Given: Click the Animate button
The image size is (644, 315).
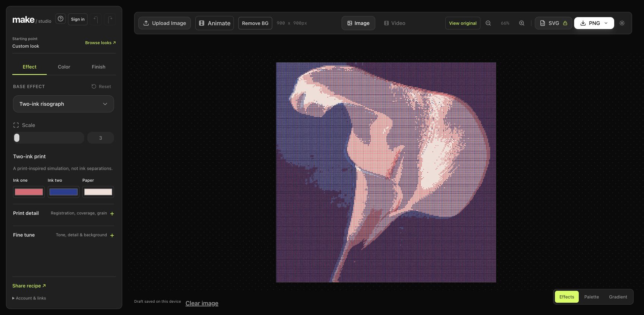Looking at the screenshot, I should [x=215, y=23].
